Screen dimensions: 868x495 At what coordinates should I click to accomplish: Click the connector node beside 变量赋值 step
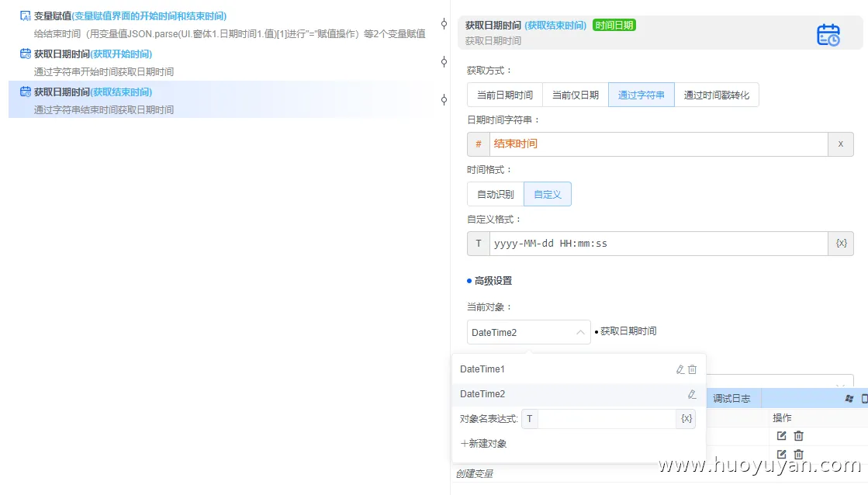pyautogui.click(x=444, y=23)
